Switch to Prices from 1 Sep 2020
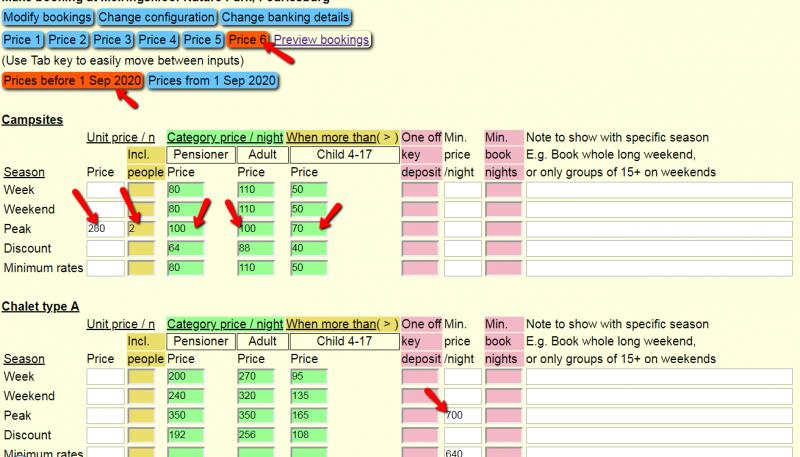 coord(212,80)
